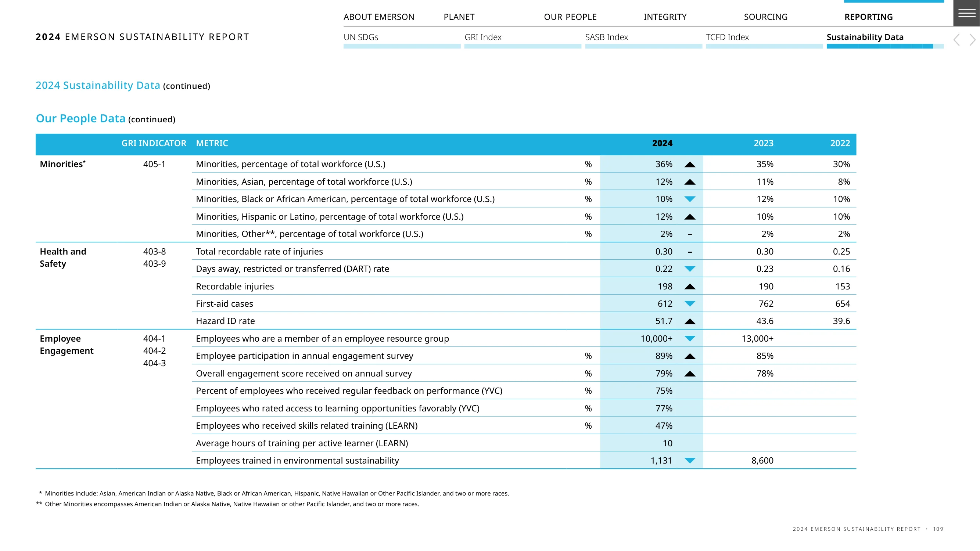Click the up arrow beside Recordable injuries 198

click(x=690, y=287)
